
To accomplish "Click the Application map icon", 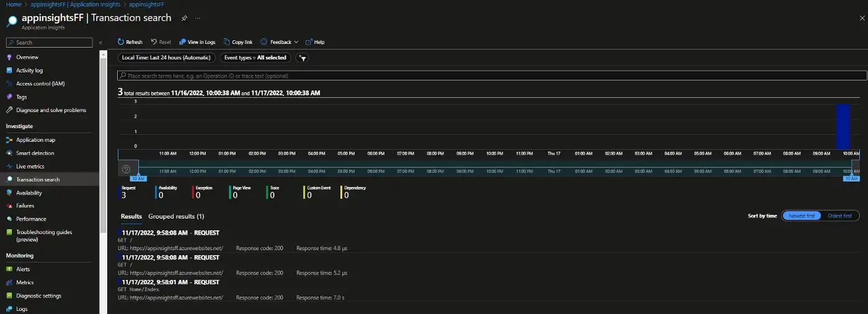I will (x=9, y=140).
